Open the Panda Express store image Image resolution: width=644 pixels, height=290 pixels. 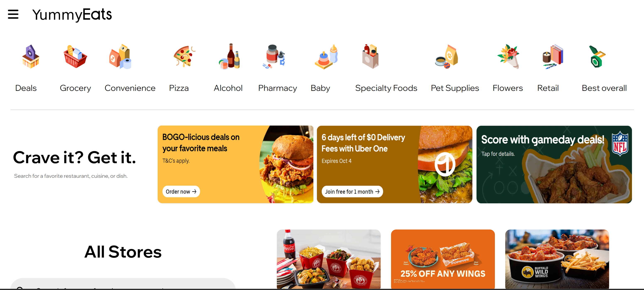tap(329, 259)
